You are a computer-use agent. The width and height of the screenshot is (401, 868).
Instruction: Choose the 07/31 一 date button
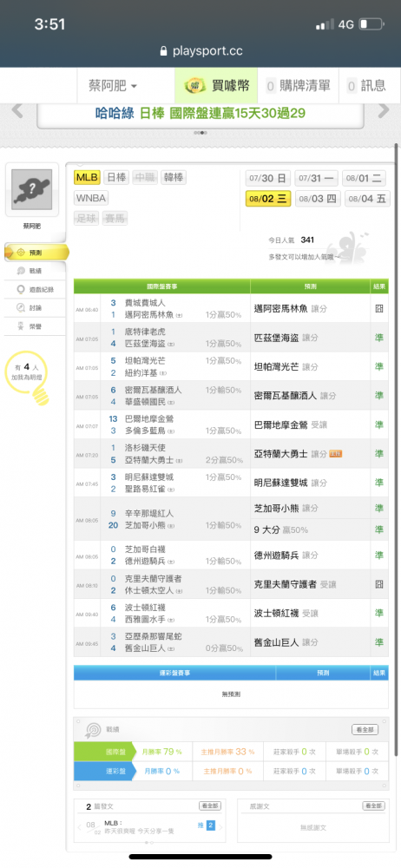[x=316, y=178]
